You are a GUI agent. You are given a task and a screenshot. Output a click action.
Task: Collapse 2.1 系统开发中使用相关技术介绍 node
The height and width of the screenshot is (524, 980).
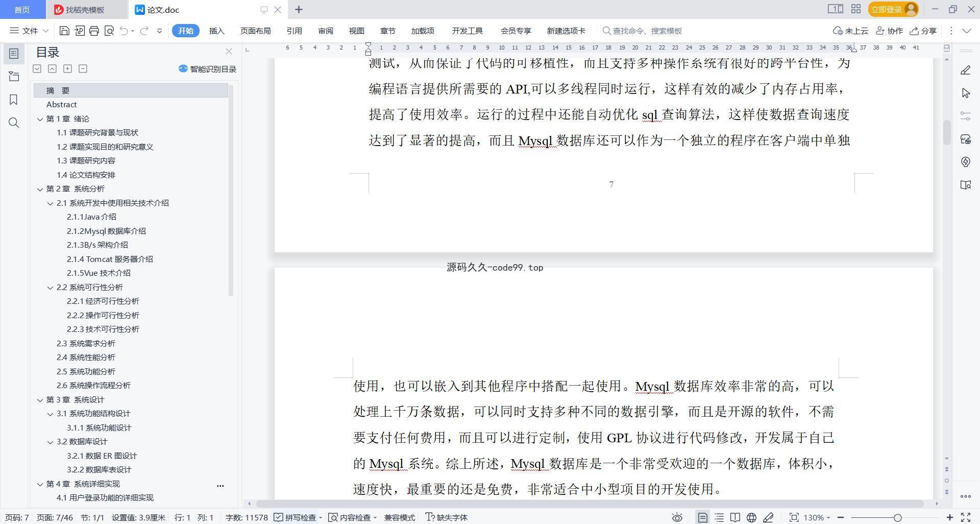coord(50,203)
